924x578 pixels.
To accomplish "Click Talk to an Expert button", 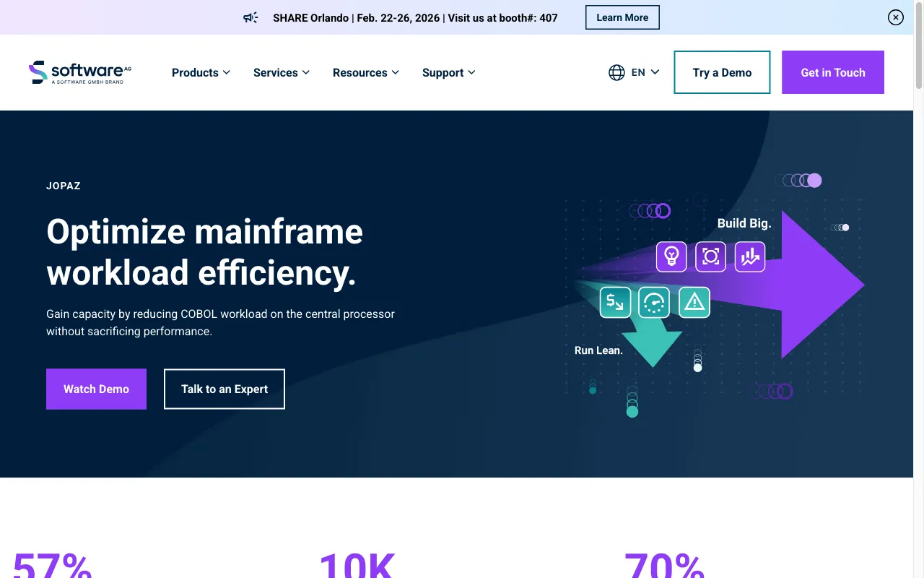I will coord(225,389).
